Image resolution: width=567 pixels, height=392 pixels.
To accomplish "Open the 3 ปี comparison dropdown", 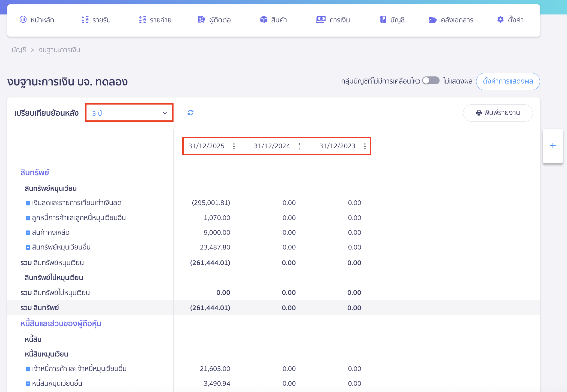I will point(129,113).
